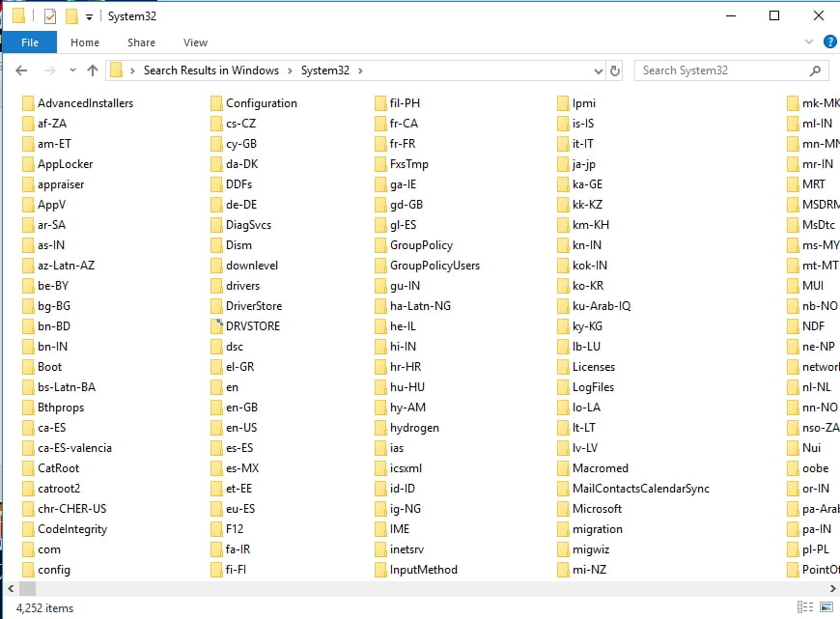Click the NDF folder name
The height and width of the screenshot is (619, 840).
point(813,326)
